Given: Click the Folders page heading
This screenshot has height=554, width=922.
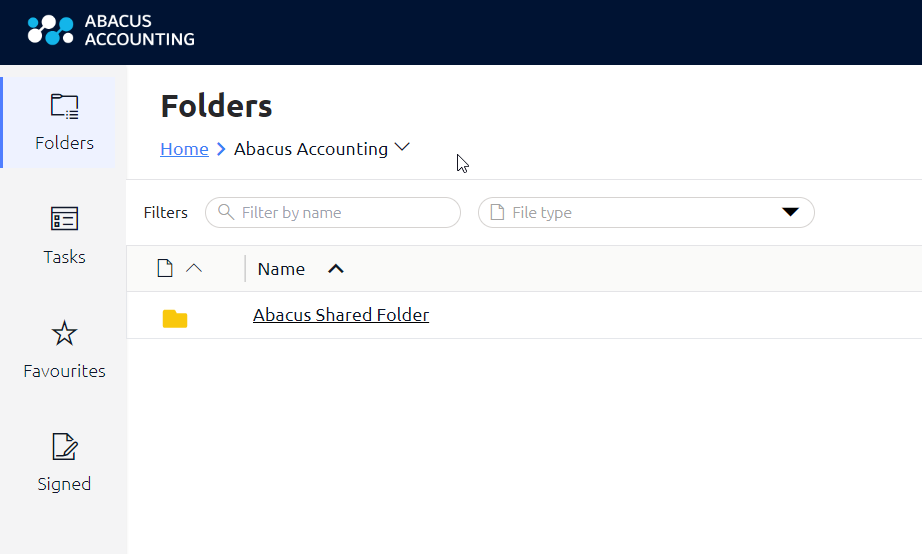Looking at the screenshot, I should tap(216, 106).
